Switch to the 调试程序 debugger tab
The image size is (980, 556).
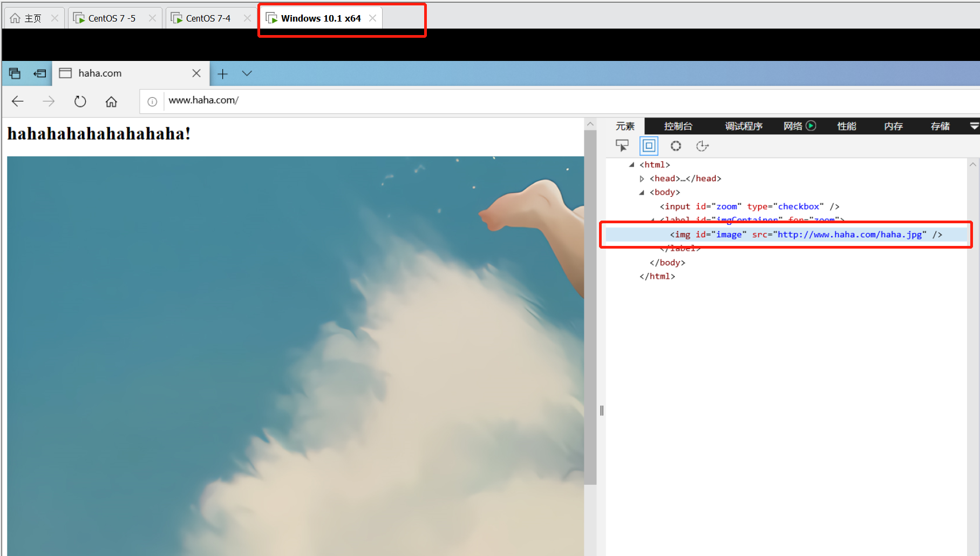(743, 126)
